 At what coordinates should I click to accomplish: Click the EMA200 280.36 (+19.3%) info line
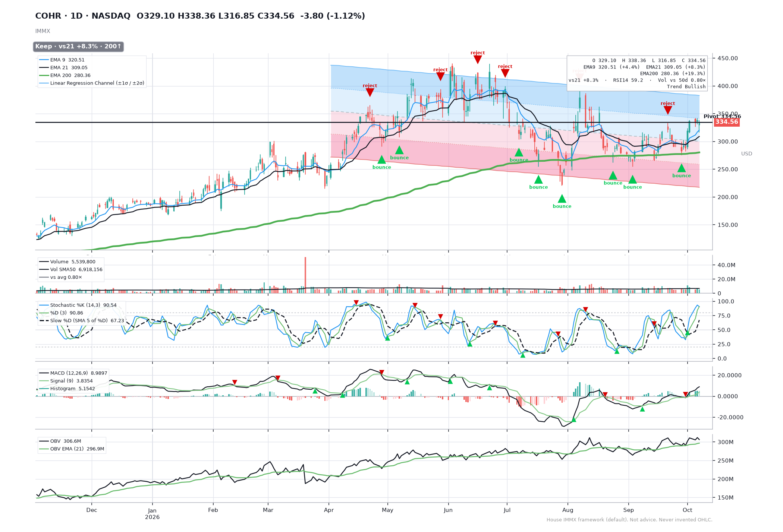coord(672,74)
